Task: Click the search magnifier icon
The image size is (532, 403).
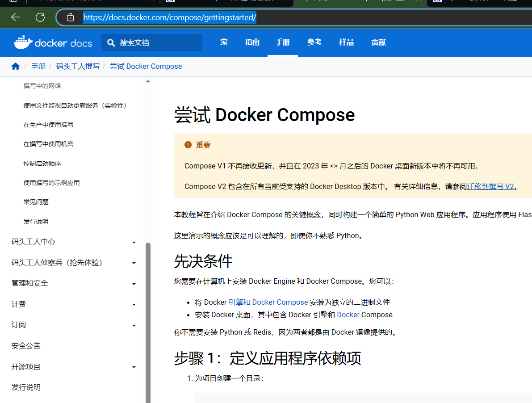Action: (111, 43)
